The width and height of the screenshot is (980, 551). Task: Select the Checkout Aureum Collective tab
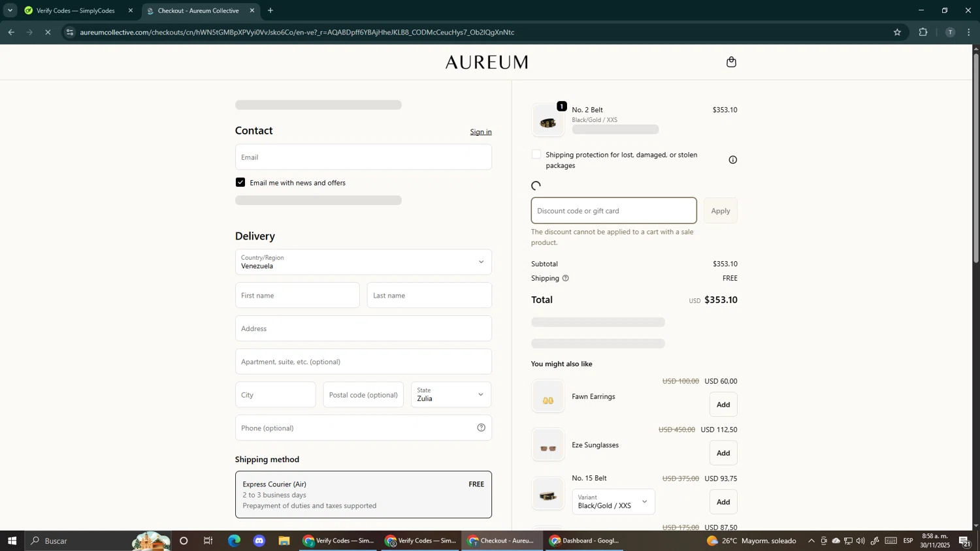200,10
